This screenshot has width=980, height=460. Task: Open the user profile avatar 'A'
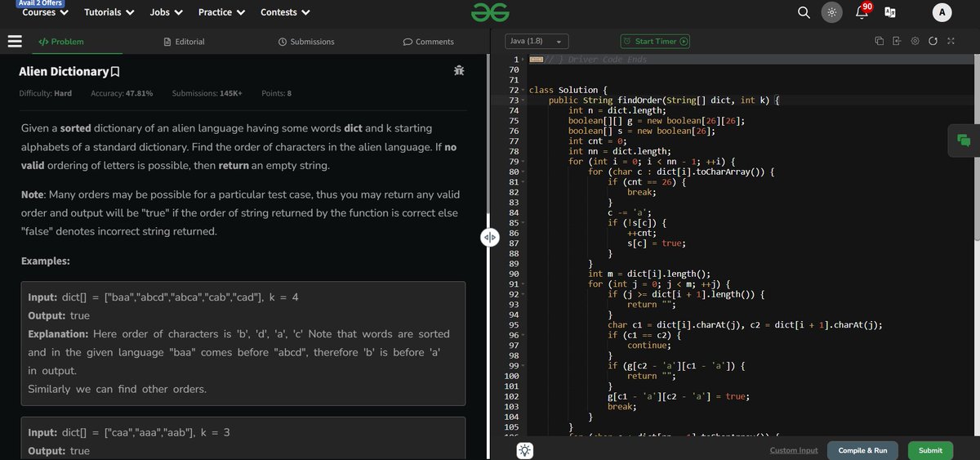tap(942, 12)
